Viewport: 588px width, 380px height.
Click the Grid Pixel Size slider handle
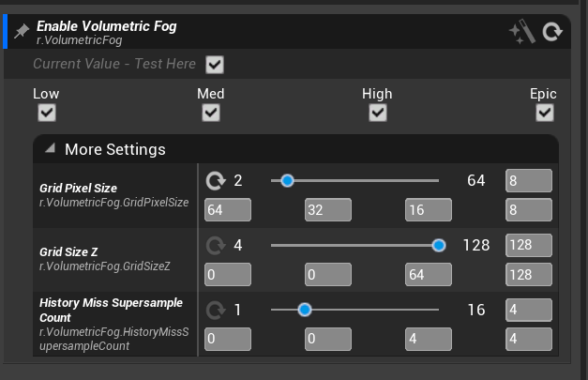point(287,180)
